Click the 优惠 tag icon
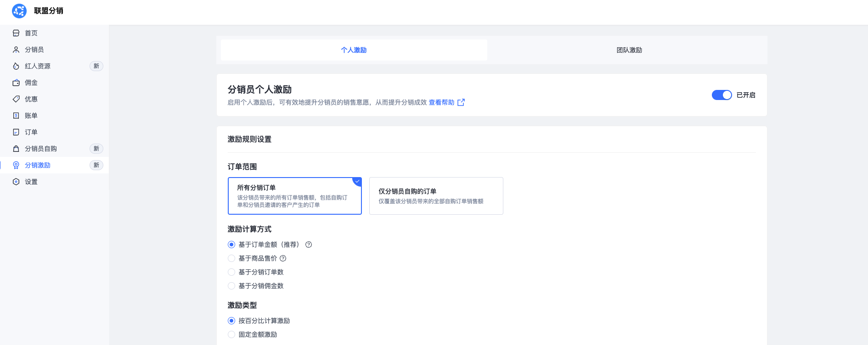 coord(16,99)
